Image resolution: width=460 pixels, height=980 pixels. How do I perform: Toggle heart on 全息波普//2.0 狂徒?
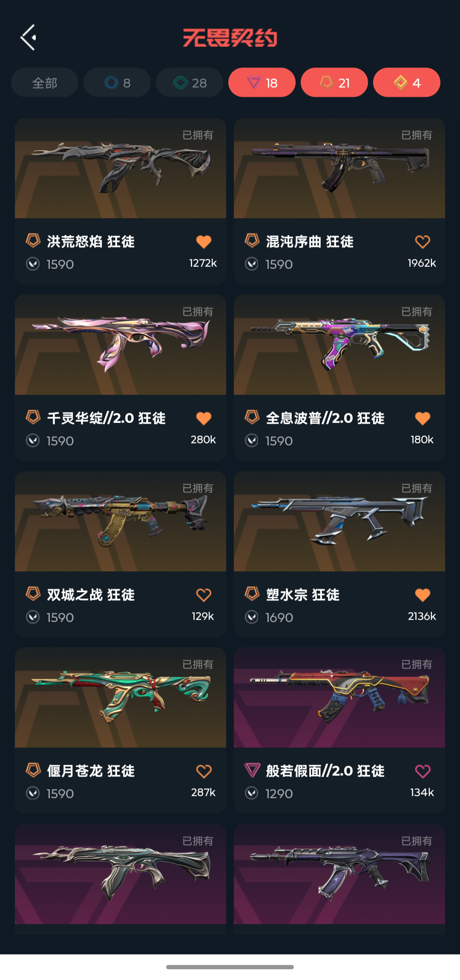click(423, 418)
